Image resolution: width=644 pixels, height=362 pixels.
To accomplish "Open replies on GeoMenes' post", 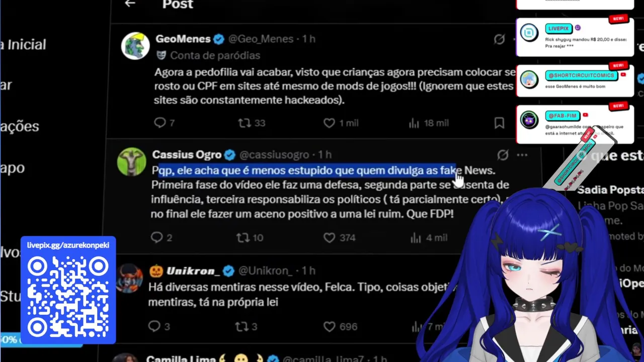I will click(x=165, y=123).
